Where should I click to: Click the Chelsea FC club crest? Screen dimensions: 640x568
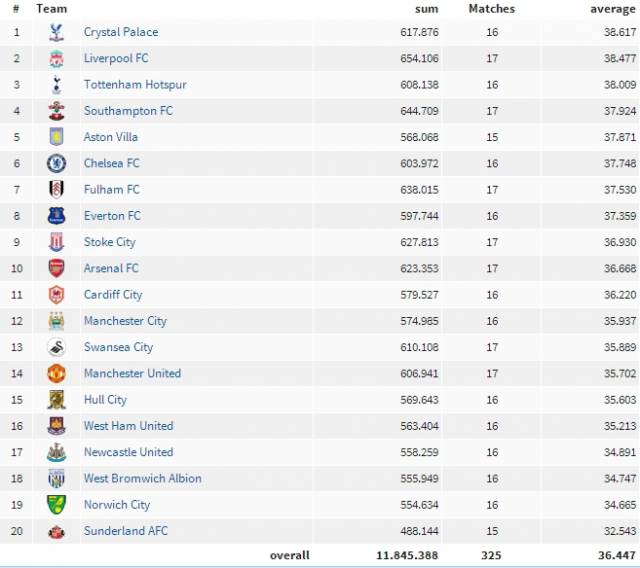pyautogui.click(x=56, y=164)
